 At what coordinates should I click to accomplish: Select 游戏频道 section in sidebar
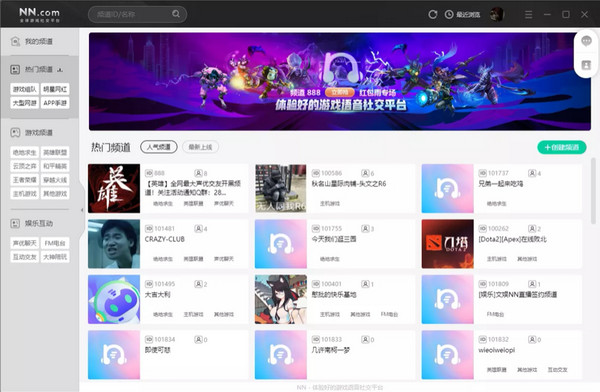pyautogui.click(x=40, y=132)
